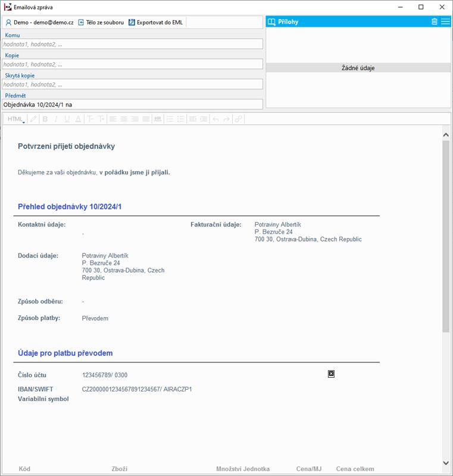Insert a numbered list
Viewport: 453px width, 476px height.
click(170, 119)
